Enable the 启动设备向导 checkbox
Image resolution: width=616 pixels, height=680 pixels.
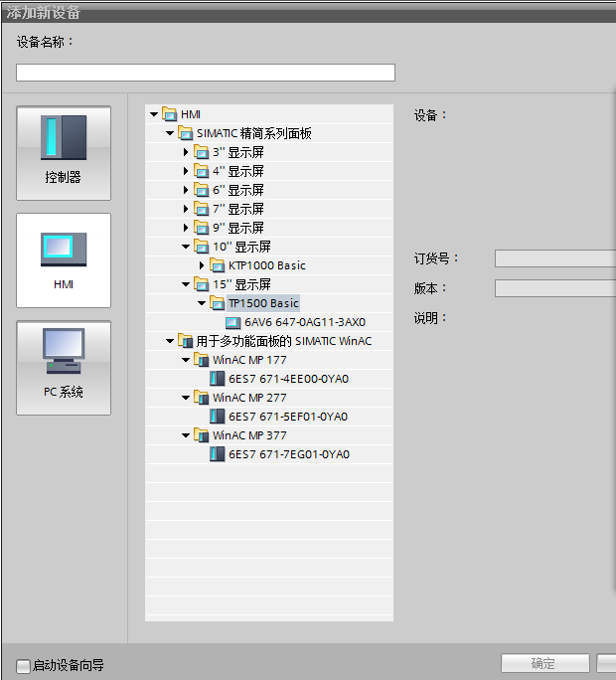coord(23,666)
